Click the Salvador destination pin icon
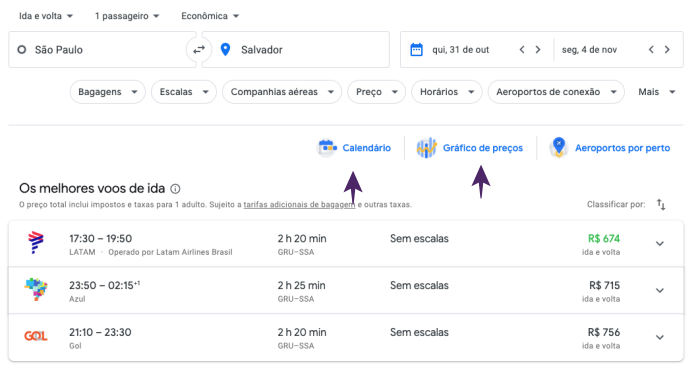 (225, 50)
